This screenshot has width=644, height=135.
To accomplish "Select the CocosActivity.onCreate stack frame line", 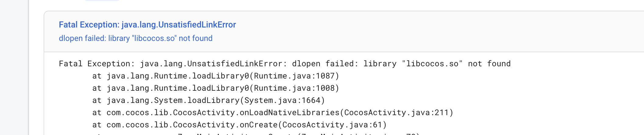I will (x=239, y=125).
